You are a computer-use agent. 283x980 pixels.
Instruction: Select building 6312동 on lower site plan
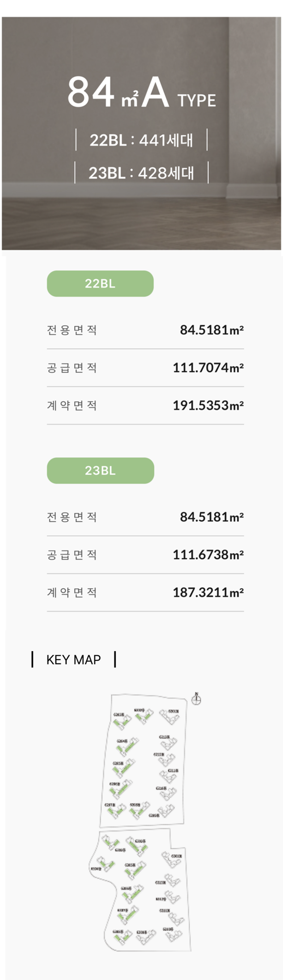pos(173,897)
